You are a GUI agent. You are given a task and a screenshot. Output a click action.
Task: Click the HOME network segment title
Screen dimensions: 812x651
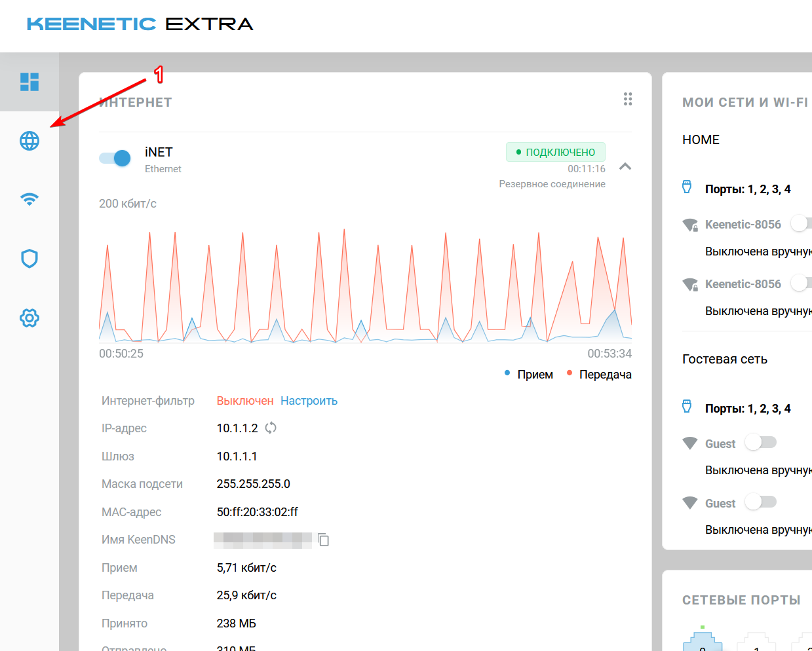[701, 139]
